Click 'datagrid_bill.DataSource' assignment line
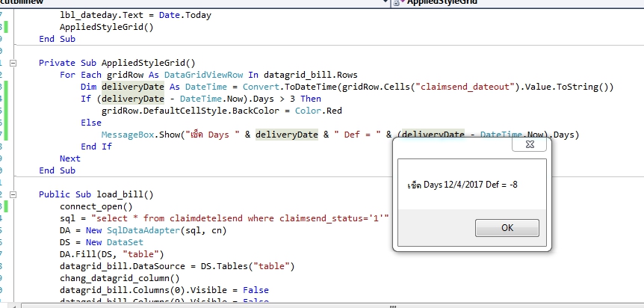The image size is (644, 308). tap(177, 266)
